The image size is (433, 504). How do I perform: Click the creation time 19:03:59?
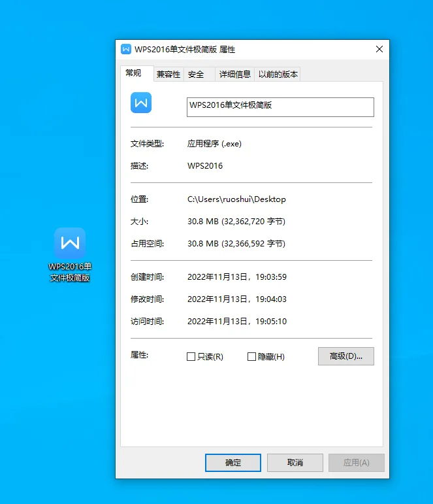[x=271, y=277]
